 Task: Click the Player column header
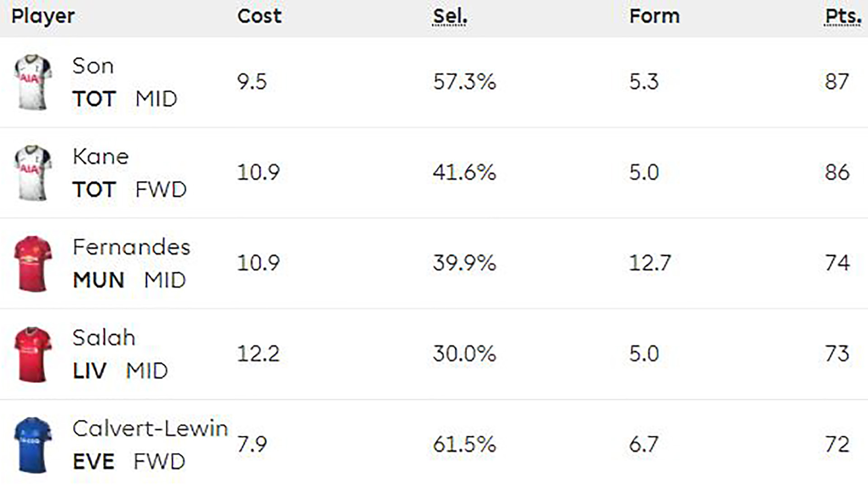pyautogui.click(x=43, y=17)
